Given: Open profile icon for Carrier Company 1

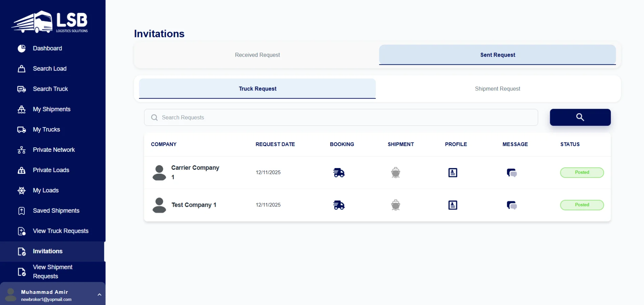Looking at the screenshot, I should 452,172.
